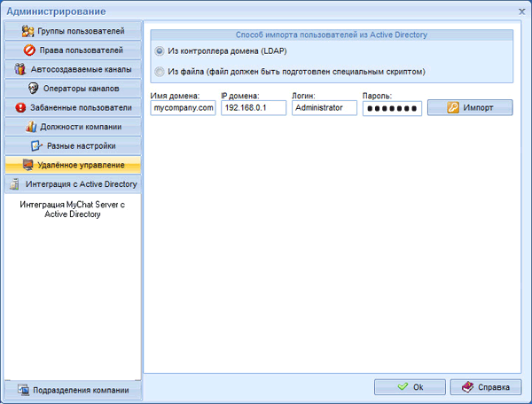Screen dimensions: 532x404
Task: Click the user groups people icon
Action: [27, 31]
